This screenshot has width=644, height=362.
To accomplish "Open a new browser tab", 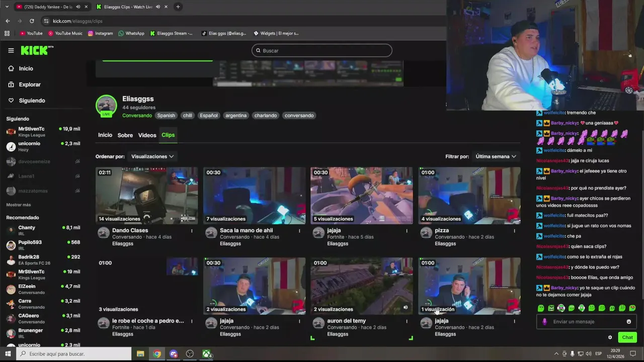I will click(x=178, y=7).
